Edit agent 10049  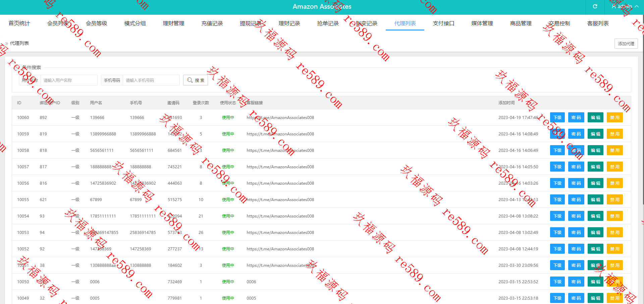pos(595,298)
